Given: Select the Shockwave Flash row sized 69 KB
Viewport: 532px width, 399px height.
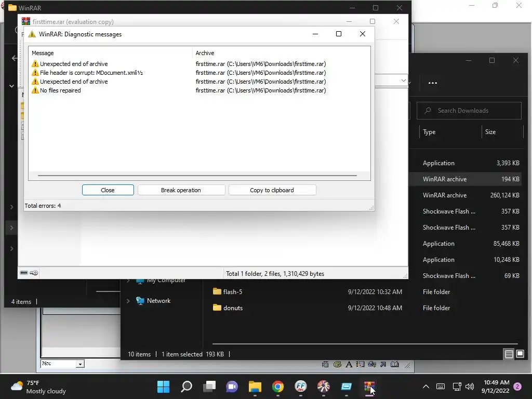Looking at the screenshot, I should click(x=465, y=276).
